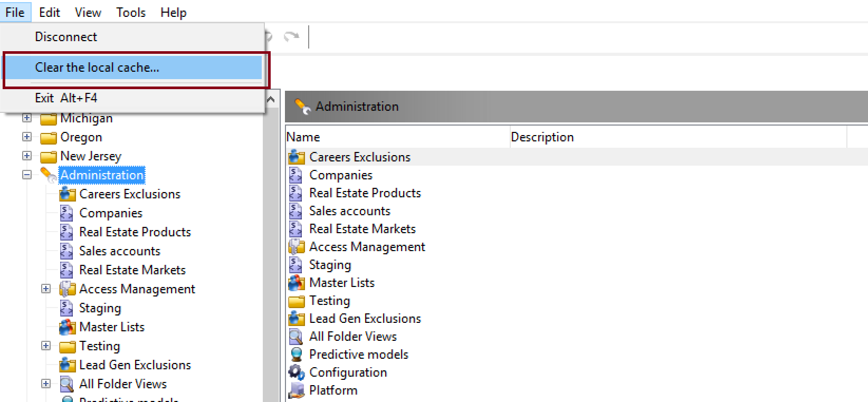Click All Folder Views magnifier icon in tree
868x402 pixels.
coord(67,384)
